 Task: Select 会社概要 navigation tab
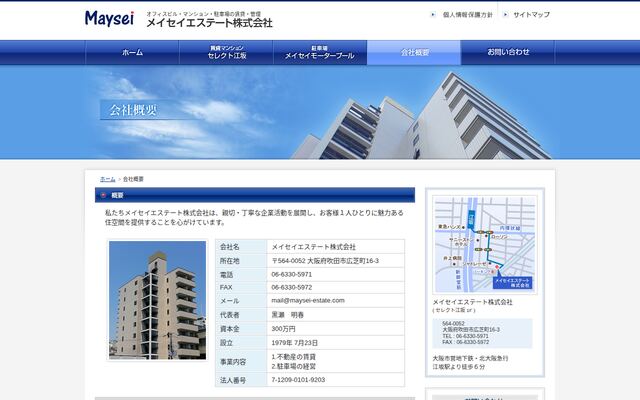414,53
